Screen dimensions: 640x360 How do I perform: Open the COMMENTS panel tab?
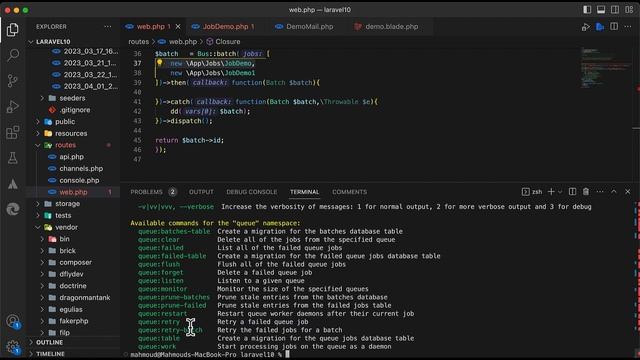pyautogui.click(x=349, y=192)
